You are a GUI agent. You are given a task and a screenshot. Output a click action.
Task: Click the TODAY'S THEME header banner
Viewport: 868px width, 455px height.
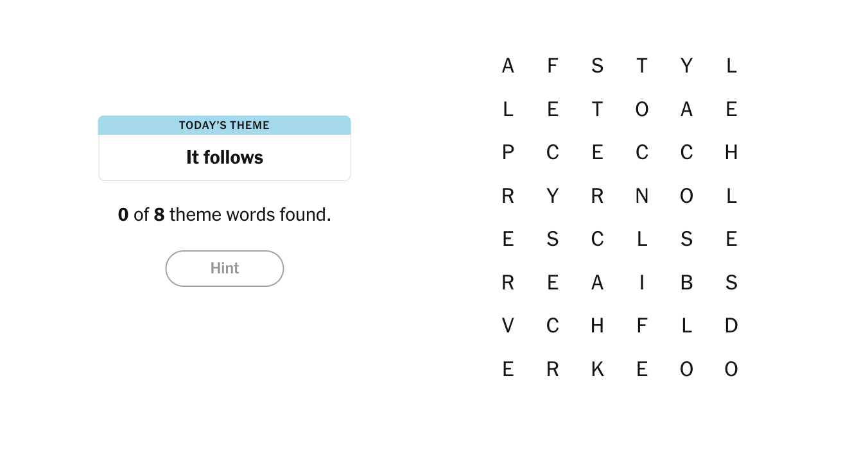pyautogui.click(x=224, y=125)
